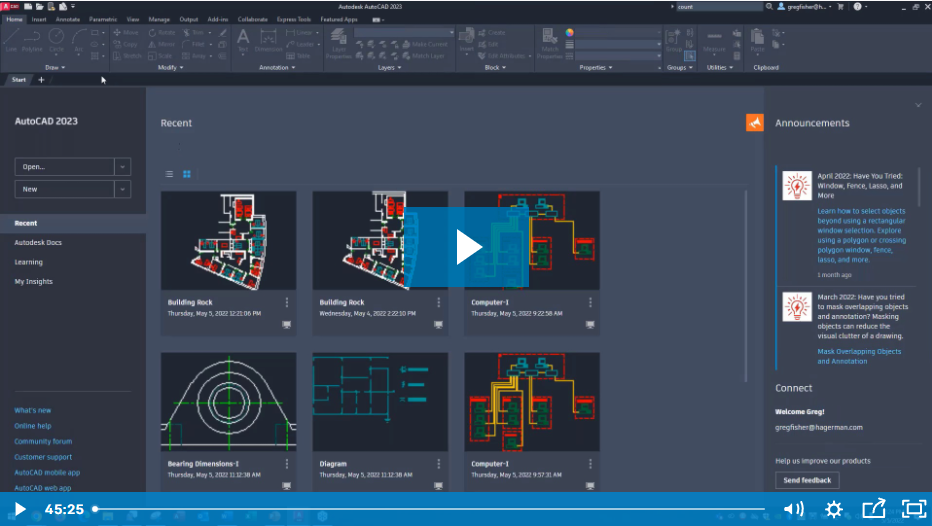Viewport: 932px width, 526px height.
Task: Select the Text annotation tool
Action: (x=243, y=41)
